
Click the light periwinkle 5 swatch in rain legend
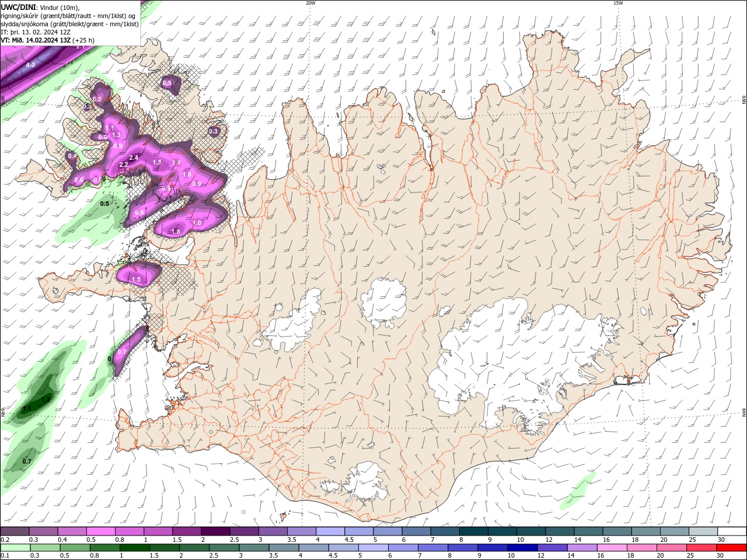tap(373, 548)
